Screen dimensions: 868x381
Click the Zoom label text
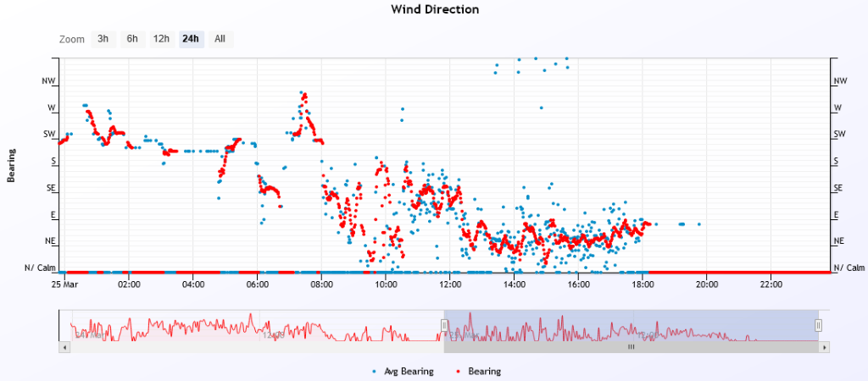pyautogui.click(x=72, y=39)
